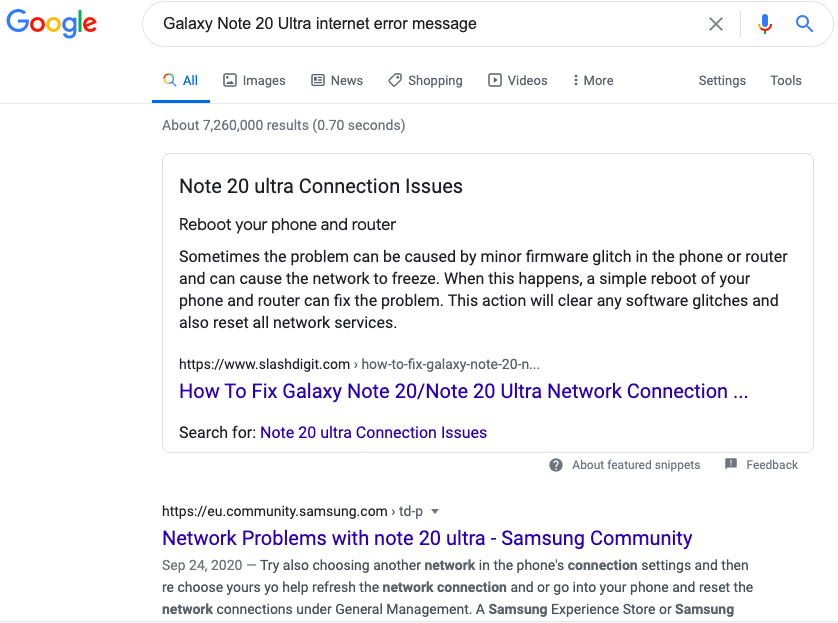The image size is (838, 623).
Task: Select the All results tab
Action: 181,80
